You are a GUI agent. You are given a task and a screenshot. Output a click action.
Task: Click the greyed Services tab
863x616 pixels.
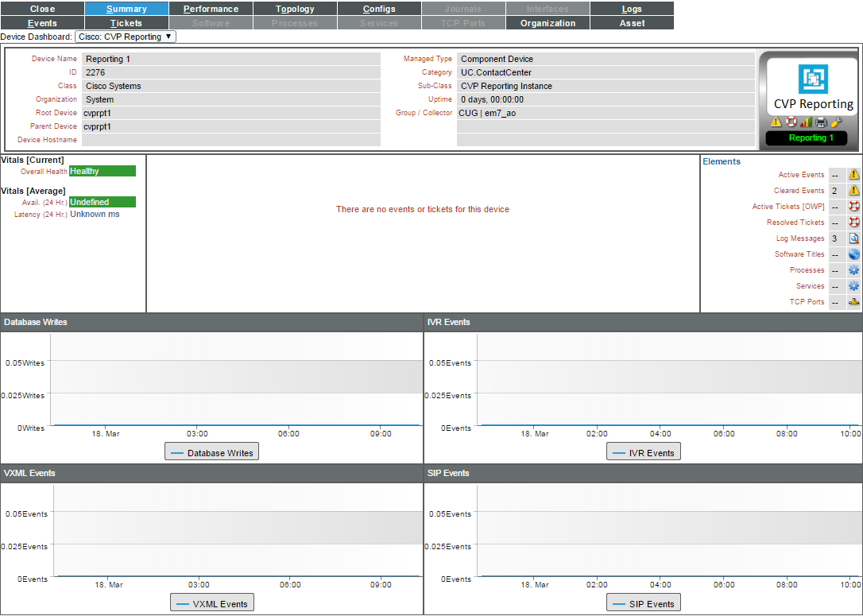(379, 23)
